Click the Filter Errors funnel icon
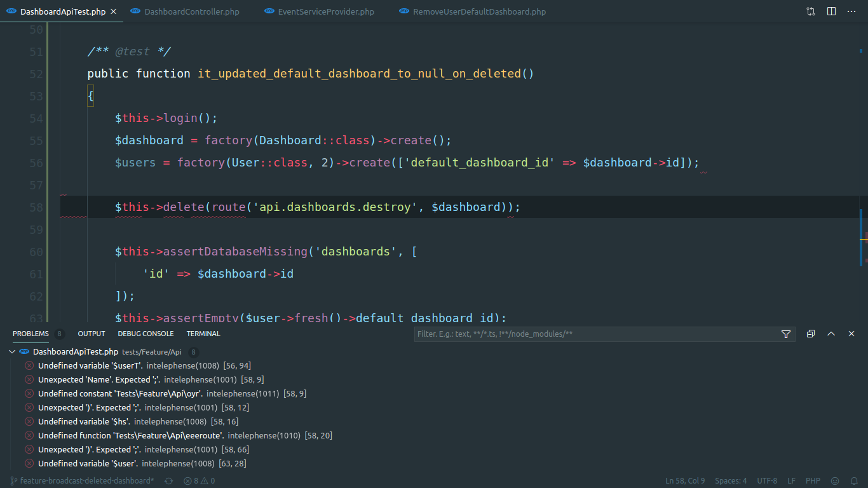Screen dimensions: 868x488 click(786, 334)
